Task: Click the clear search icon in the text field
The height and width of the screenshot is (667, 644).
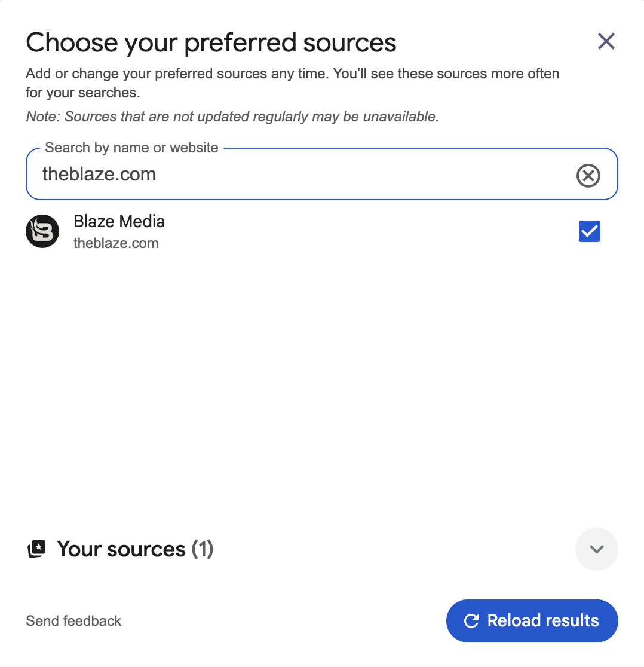Action: [x=588, y=175]
